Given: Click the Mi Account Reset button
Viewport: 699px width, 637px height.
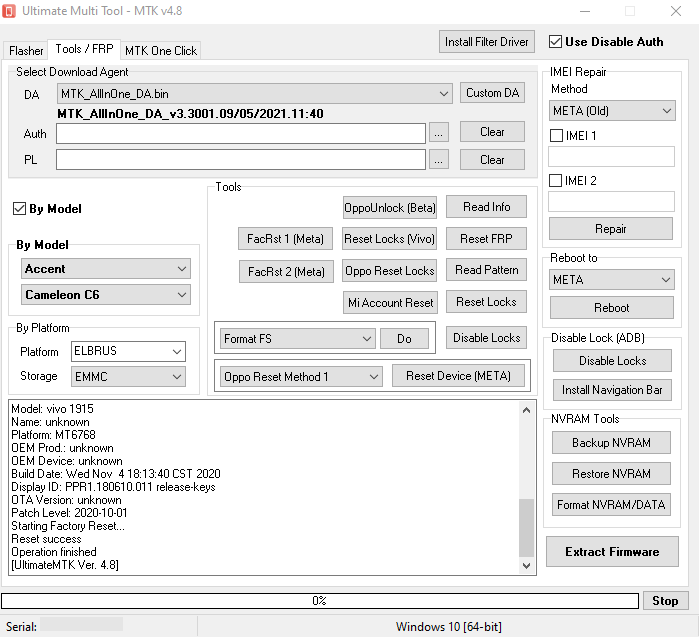Looking at the screenshot, I should pos(391,303).
